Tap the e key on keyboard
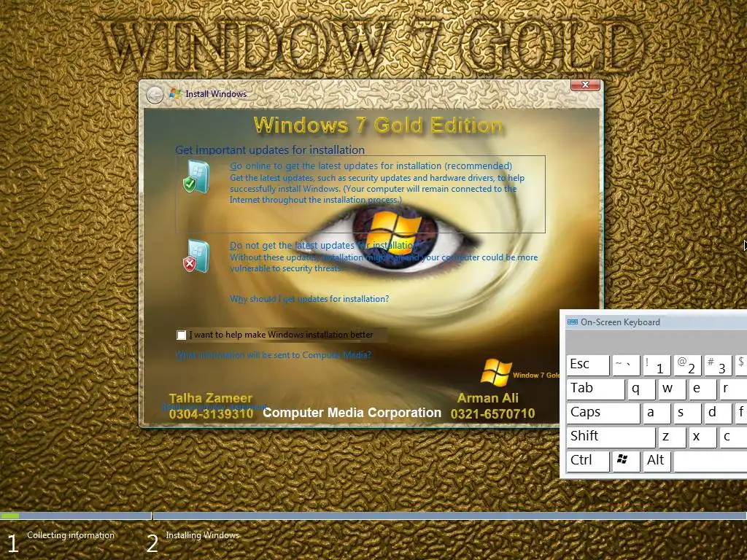Image resolution: width=747 pixels, height=560 pixels. pos(703,389)
